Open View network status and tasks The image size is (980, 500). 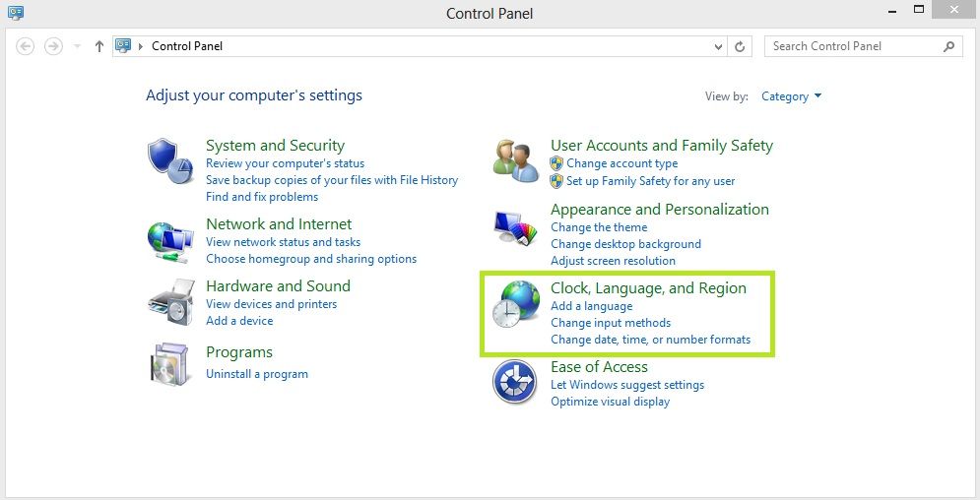pyautogui.click(x=283, y=242)
